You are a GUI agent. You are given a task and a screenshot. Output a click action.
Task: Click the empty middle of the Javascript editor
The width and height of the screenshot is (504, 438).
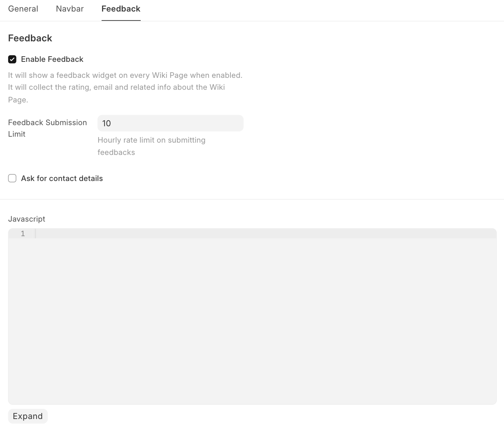coord(252,317)
